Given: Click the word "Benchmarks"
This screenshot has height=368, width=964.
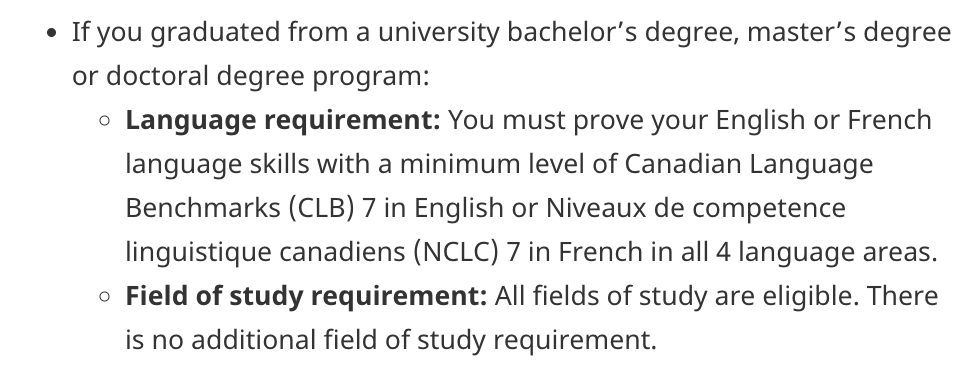Looking at the screenshot, I should pos(203,209).
